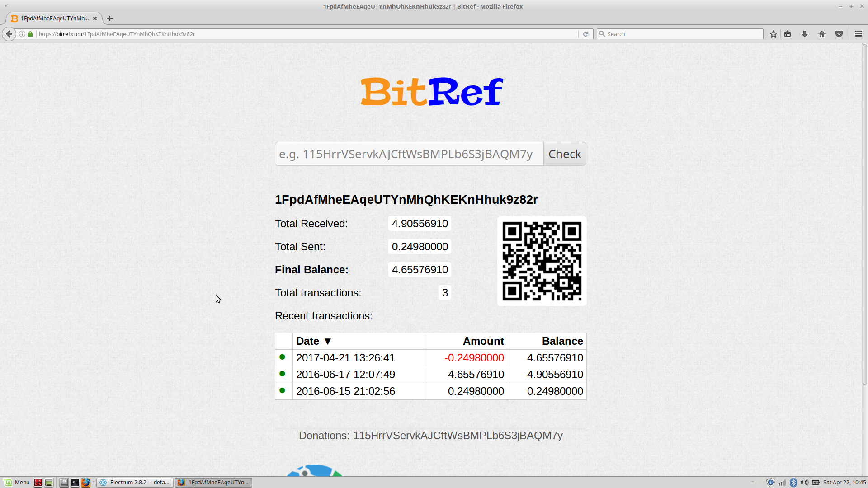Show site information icon in address bar
This screenshot has height=488, width=868.
(x=22, y=34)
